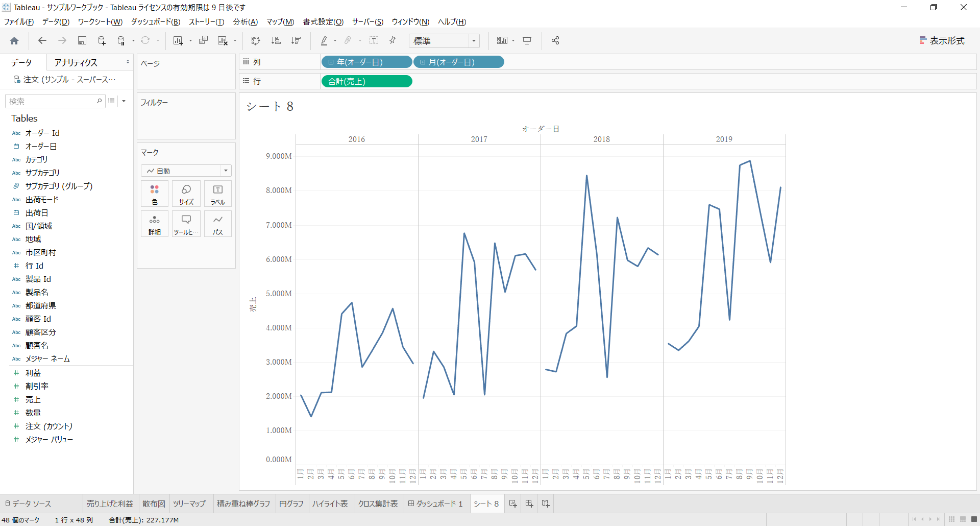Image resolution: width=980 pixels, height=526 pixels.
Task: Open dropdown arrow beside new worksheet icon
Action: [190, 41]
